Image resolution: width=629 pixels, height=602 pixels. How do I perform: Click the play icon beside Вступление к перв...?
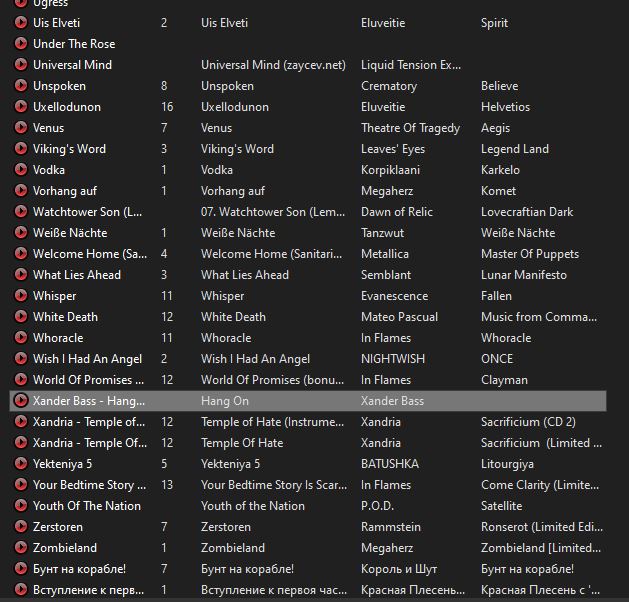21,589
